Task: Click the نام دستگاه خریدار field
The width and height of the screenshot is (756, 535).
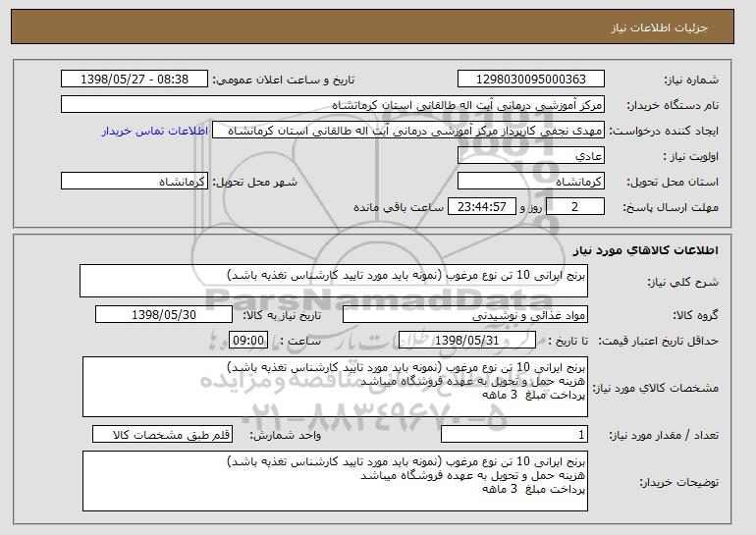Action: pyautogui.click(x=333, y=105)
